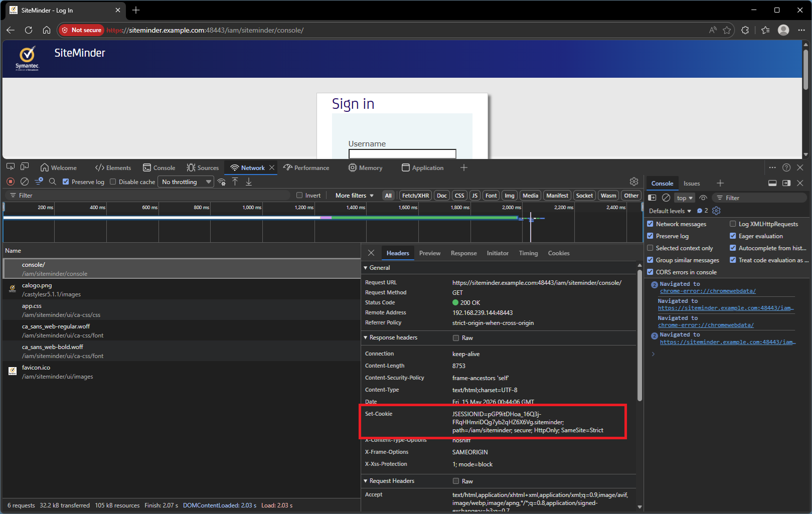The image size is (812, 514).
Task: Add page to favorites star icon
Action: click(727, 30)
